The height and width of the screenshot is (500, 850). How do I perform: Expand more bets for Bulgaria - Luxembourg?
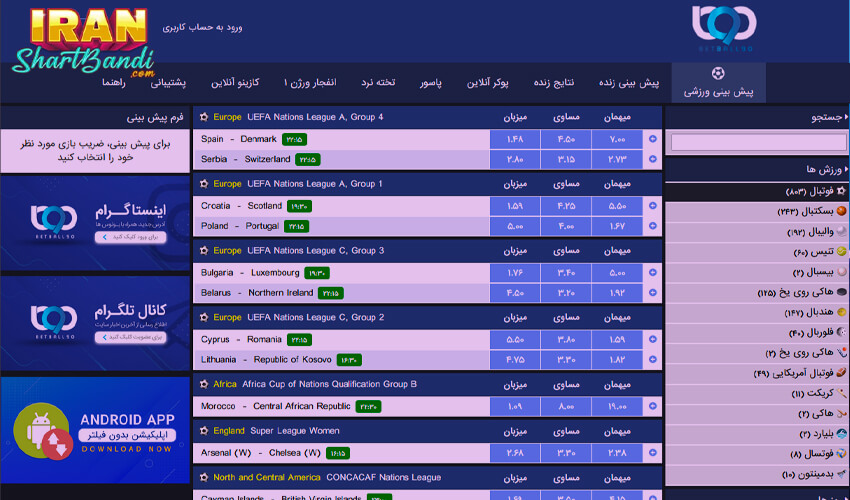click(653, 272)
